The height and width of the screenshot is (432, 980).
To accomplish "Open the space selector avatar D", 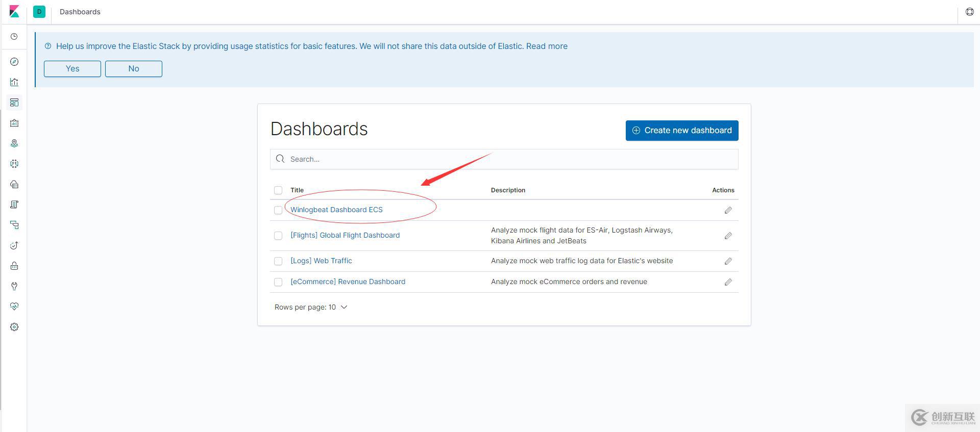I will click(x=39, y=11).
